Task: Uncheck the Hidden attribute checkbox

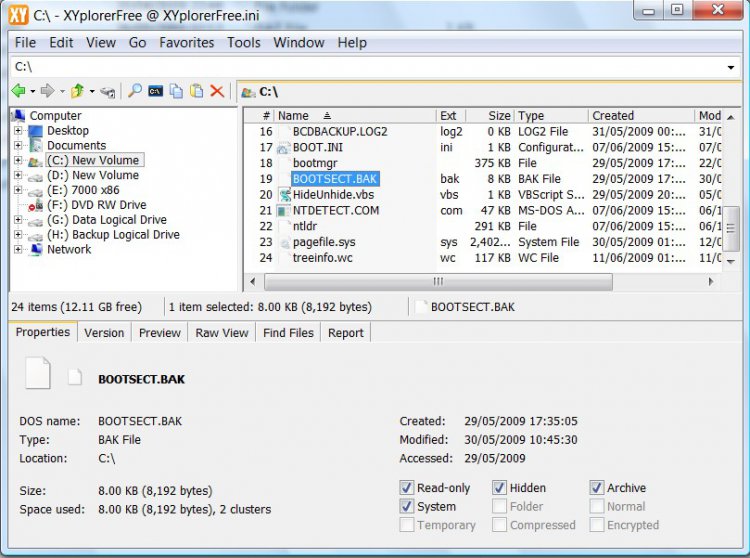Action: (x=499, y=488)
